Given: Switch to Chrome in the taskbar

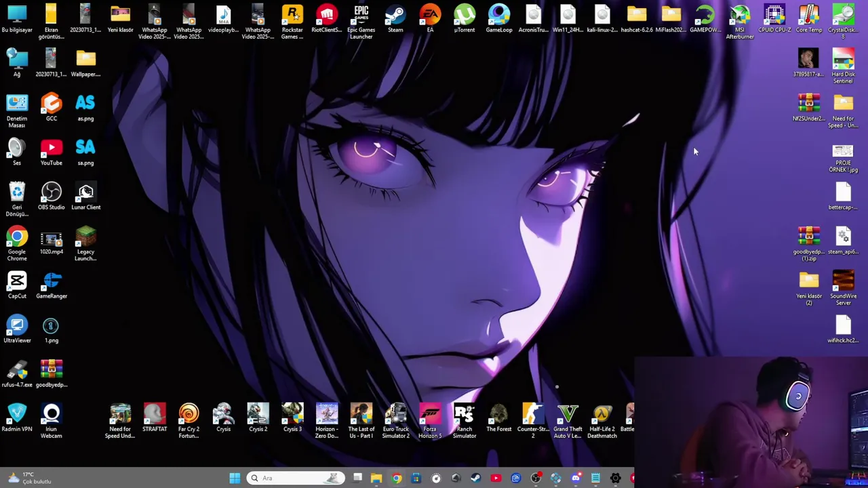Looking at the screenshot, I should 397,479.
